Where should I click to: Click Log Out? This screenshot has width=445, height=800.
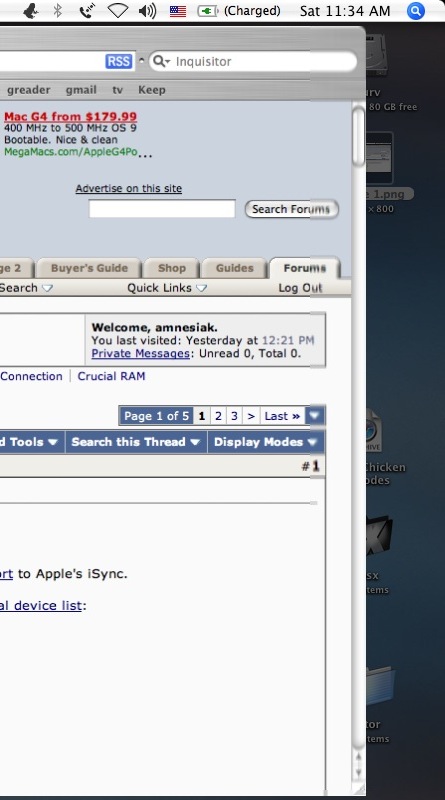pos(300,288)
